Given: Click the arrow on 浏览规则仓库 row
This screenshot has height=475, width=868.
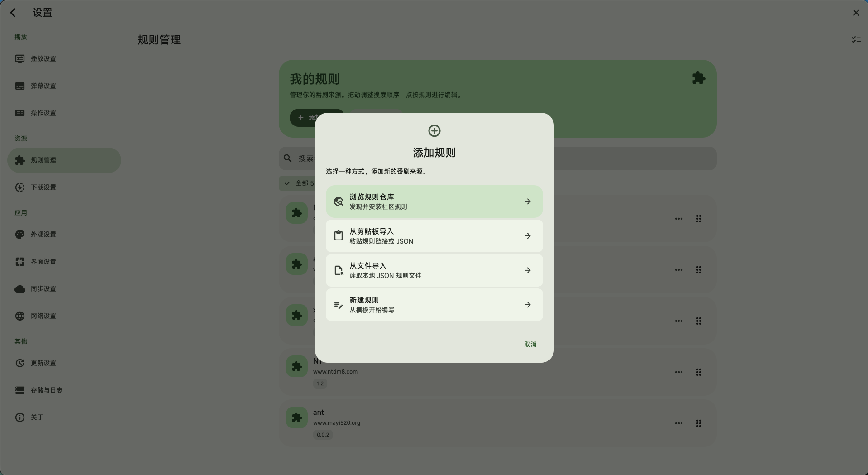Looking at the screenshot, I should coord(528,202).
